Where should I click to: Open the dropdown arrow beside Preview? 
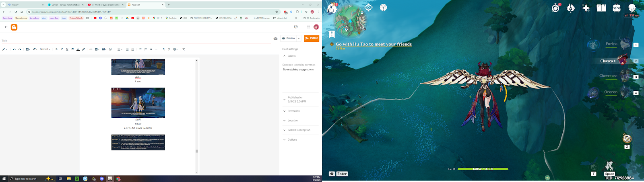click(x=299, y=39)
